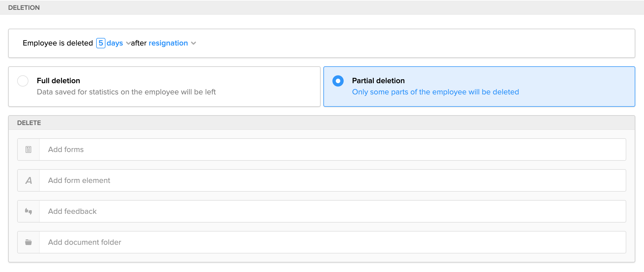Expand the chevron next to 'days'
This screenshot has height=272, width=644.
click(x=128, y=43)
